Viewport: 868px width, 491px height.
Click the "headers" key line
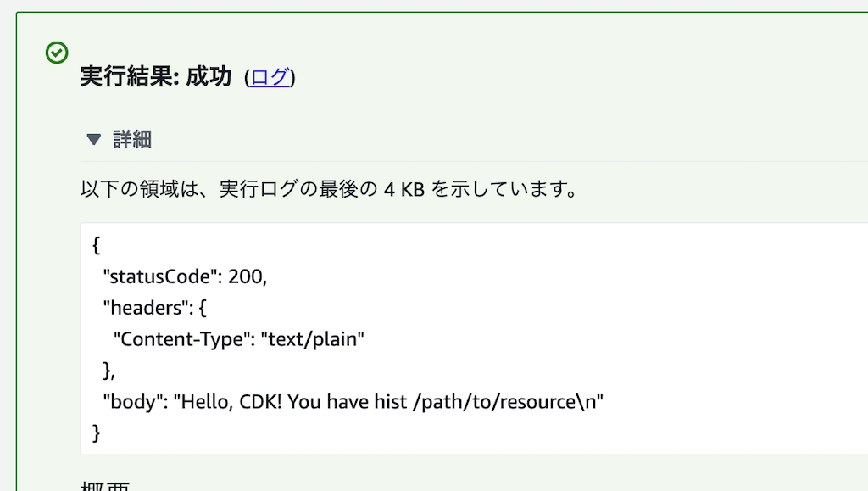pos(154,308)
